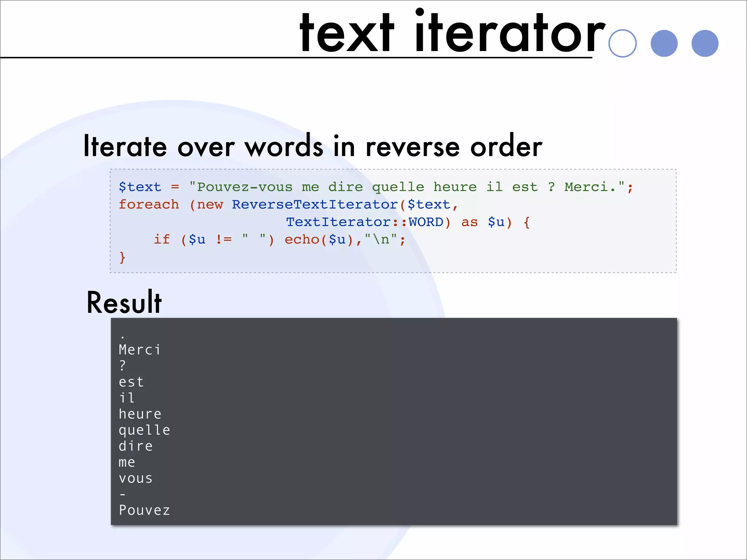Image resolution: width=747 pixels, height=560 pixels.
Task: Click the 'vous' line in the result output
Action: pos(135,478)
